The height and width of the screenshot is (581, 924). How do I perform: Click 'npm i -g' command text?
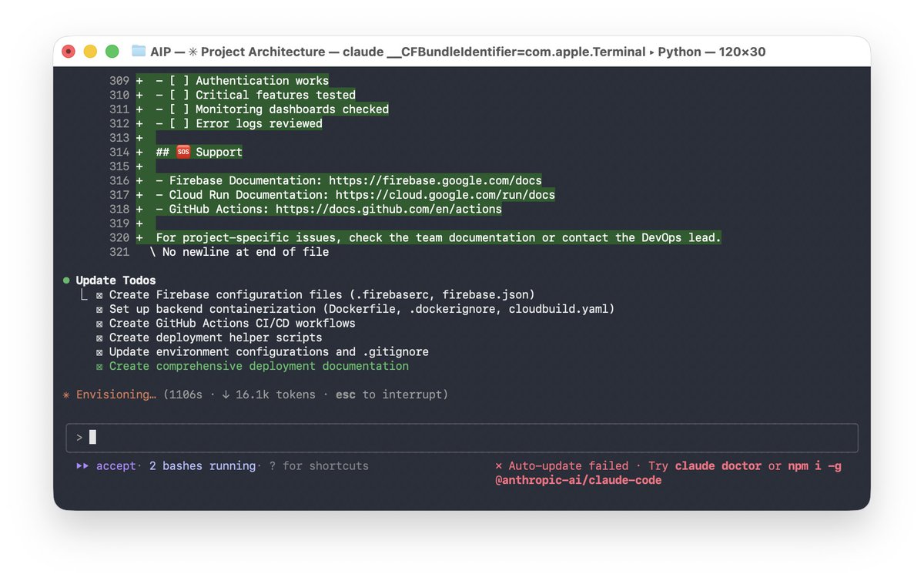(815, 466)
